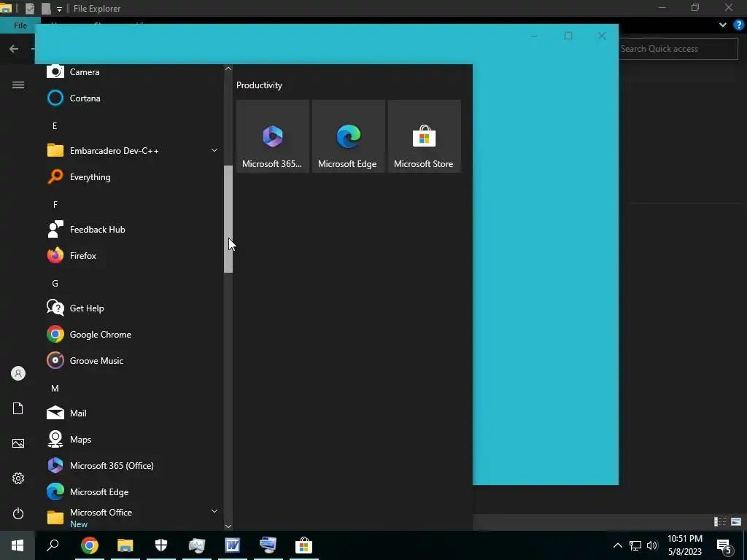Open the Quick Access Toolbar dropdown arrow

point(59,9)
